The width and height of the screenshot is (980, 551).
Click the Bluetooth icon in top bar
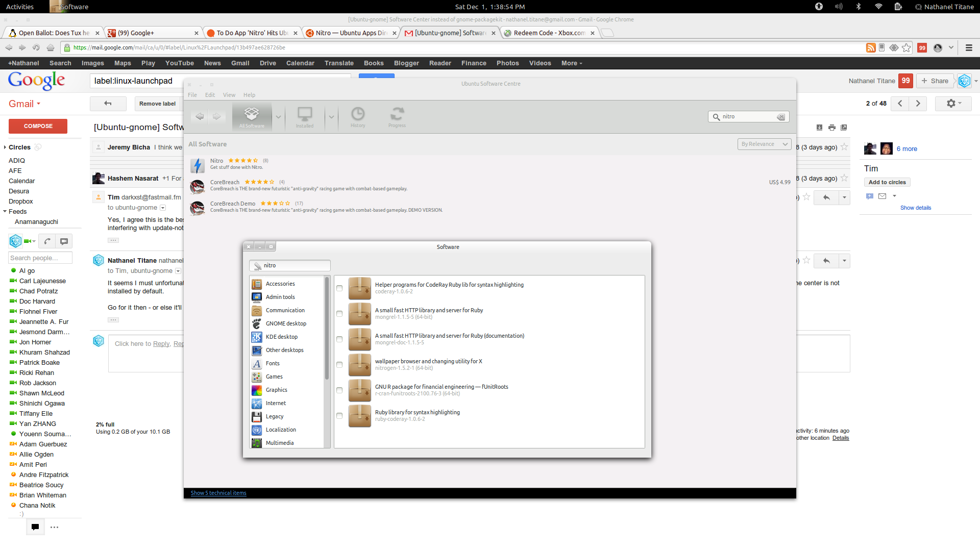click(859, 7)
